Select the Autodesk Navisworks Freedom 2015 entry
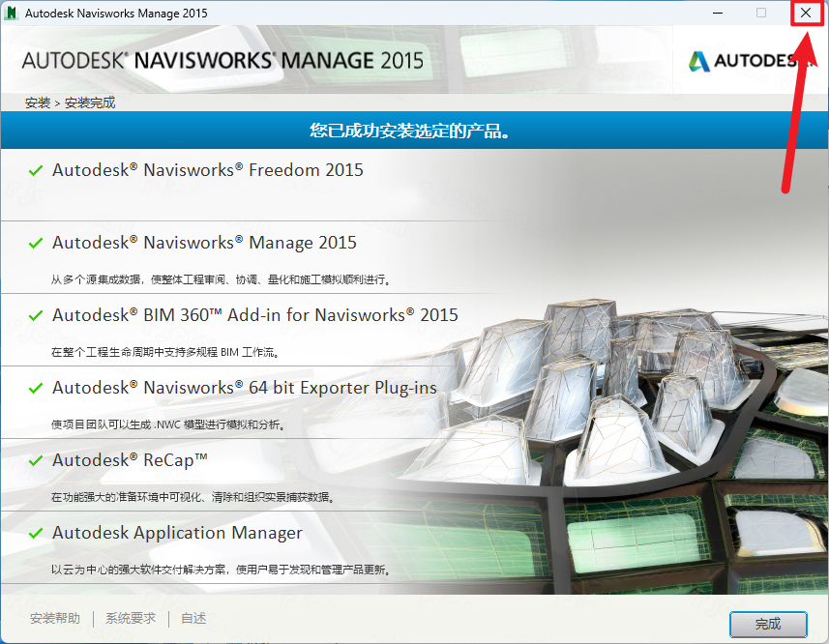 pos(208,170)
